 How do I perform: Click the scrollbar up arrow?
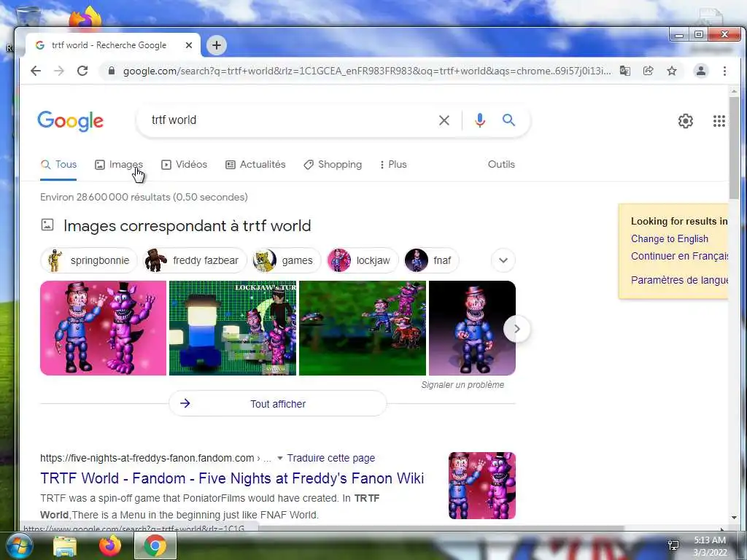pos(734,91)
